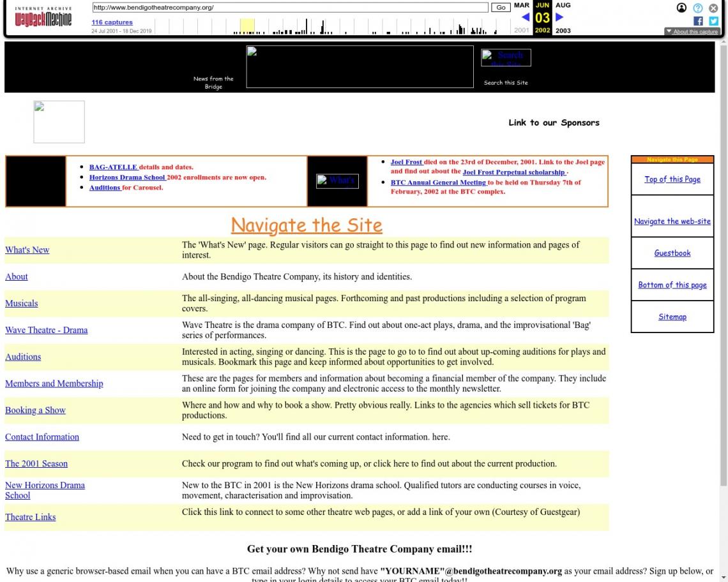
Task: Open Joel Frost Perpetual scholarship link
Action: (513, 172)
